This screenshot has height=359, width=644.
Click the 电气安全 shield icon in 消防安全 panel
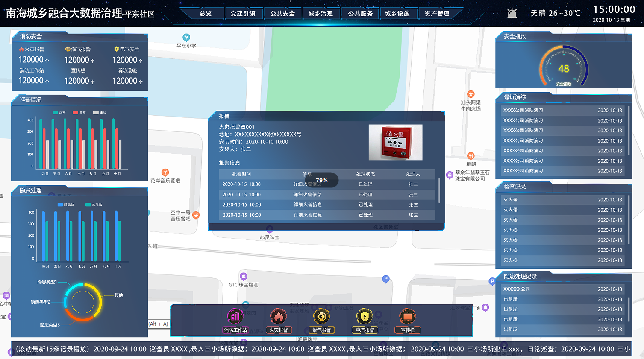tap(116, 49)
